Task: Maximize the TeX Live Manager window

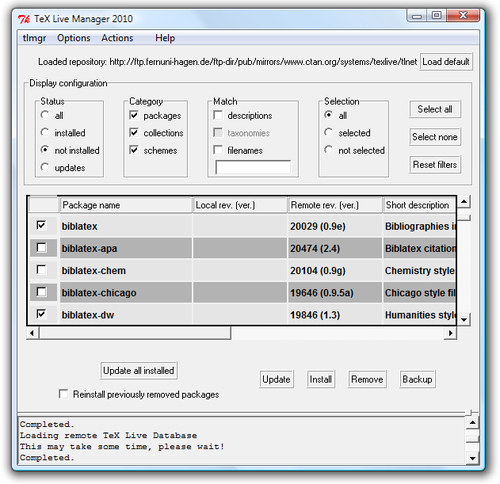Action: 436,15
